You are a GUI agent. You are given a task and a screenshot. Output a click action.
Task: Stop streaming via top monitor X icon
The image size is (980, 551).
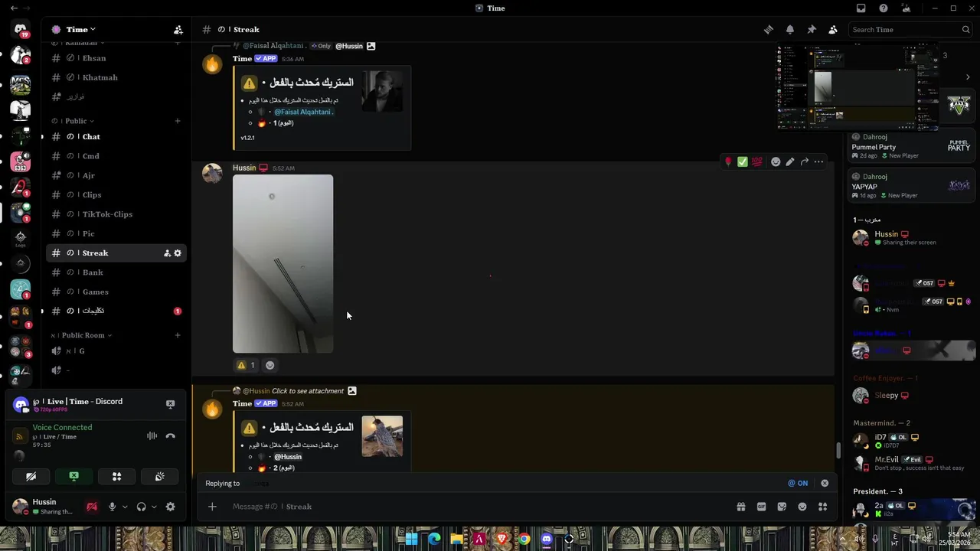coord(170,404)
